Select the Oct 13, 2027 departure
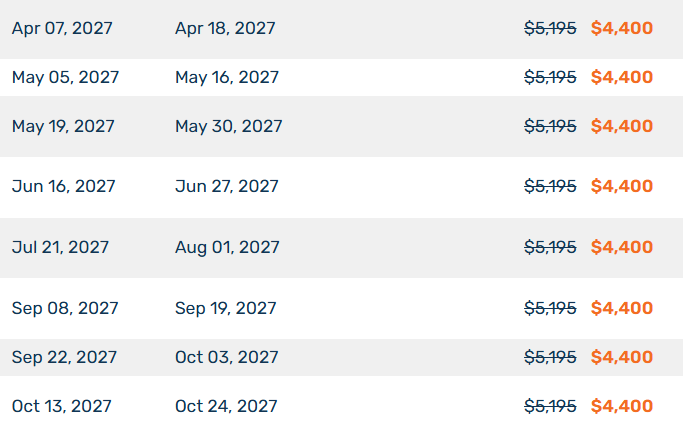 click(x=61, y=407)
